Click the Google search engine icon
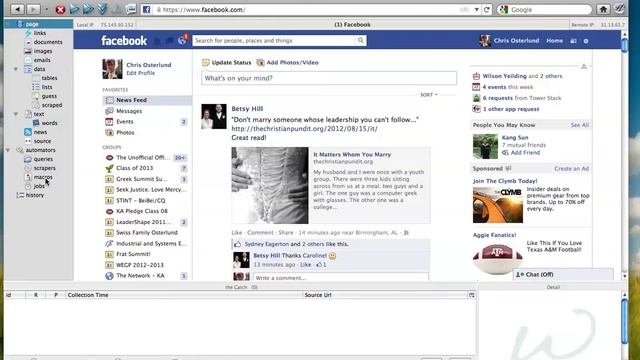Screen dimensions: 640x360 click(504, 9)
